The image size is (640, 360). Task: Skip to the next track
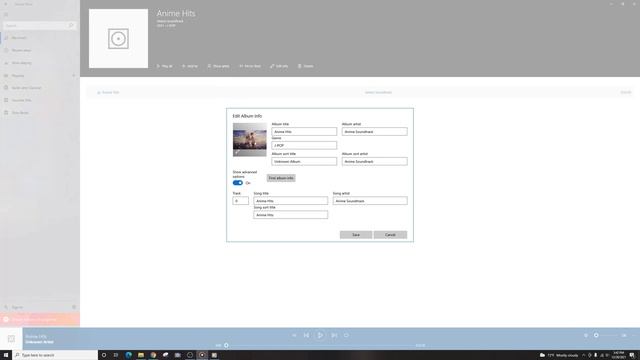coord(334,335)
